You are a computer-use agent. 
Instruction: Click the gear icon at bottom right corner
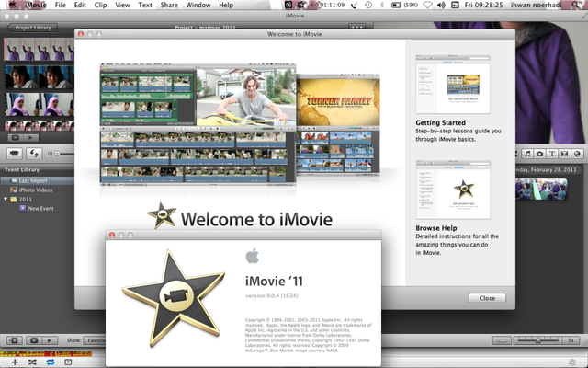coord(571,362)
